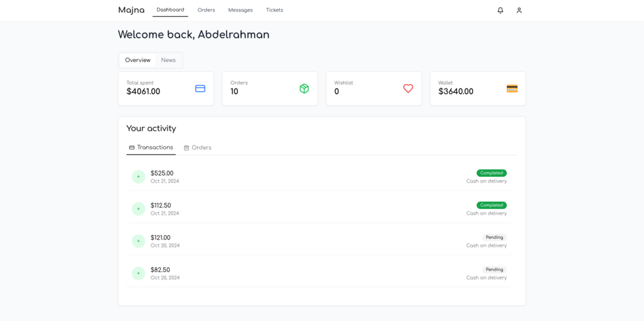The height and width of the screenshot is (321, 644).
Task: Click the plus icon beside $82.50
Action: pyautogui.click(x=138, y=274)
